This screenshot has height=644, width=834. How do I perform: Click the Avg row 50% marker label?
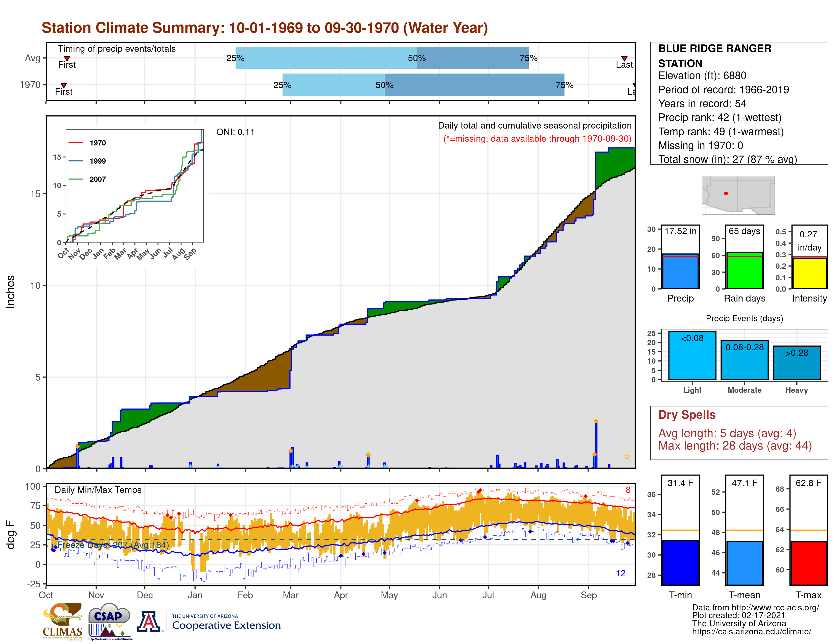(x=416, y=58)
